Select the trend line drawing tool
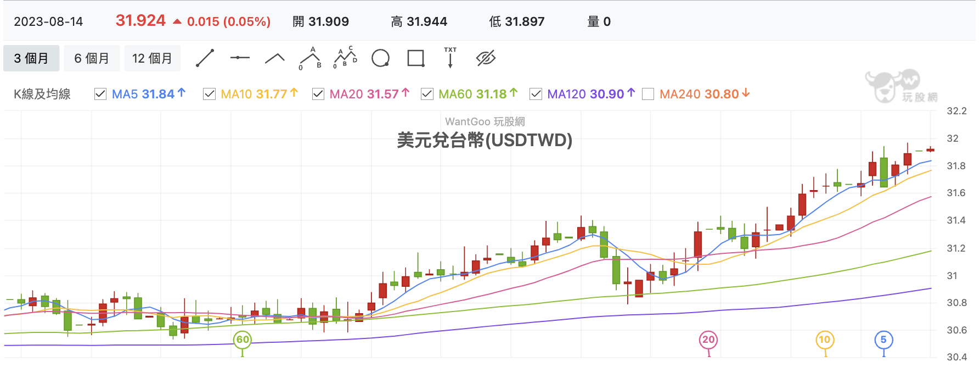Viewport: 980px width, 367px height. tap(205, 58)
